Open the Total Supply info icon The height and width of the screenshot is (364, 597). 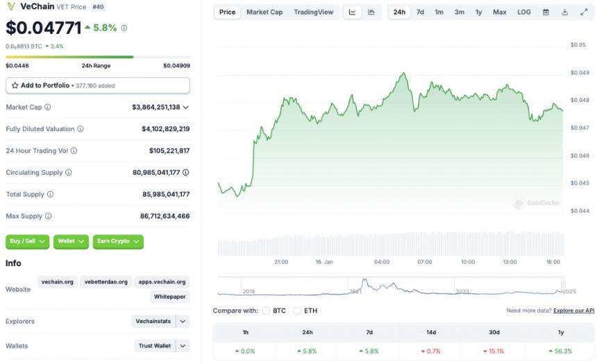tap(50, 194)
